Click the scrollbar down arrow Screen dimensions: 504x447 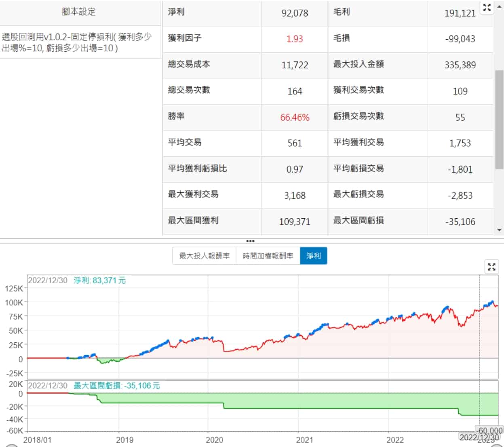499,230
